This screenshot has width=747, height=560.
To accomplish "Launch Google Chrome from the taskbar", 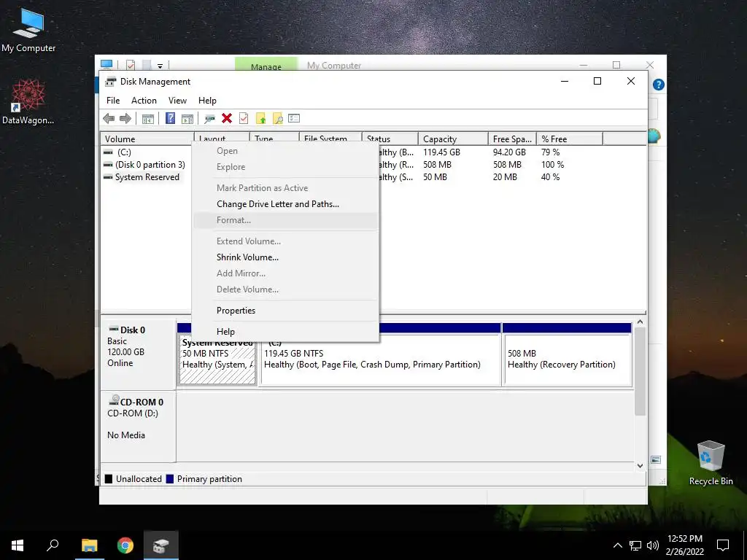I will pyautogui.click(x=125, y=545).
